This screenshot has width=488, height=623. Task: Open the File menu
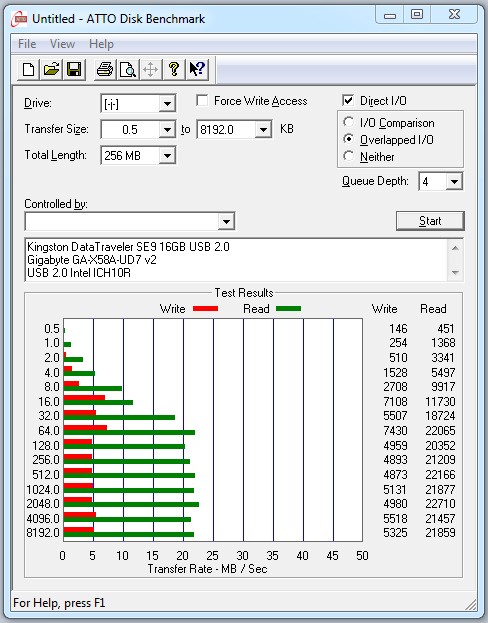27,44
